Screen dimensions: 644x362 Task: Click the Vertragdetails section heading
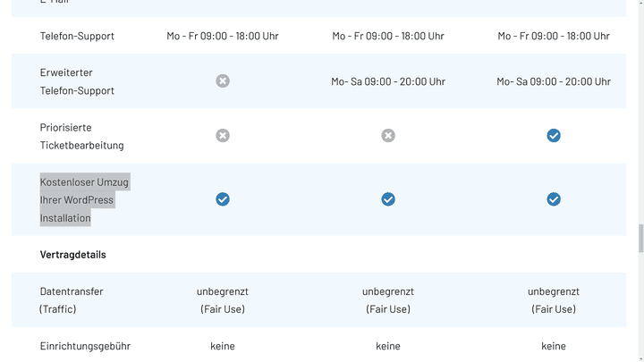coord(73,255)
